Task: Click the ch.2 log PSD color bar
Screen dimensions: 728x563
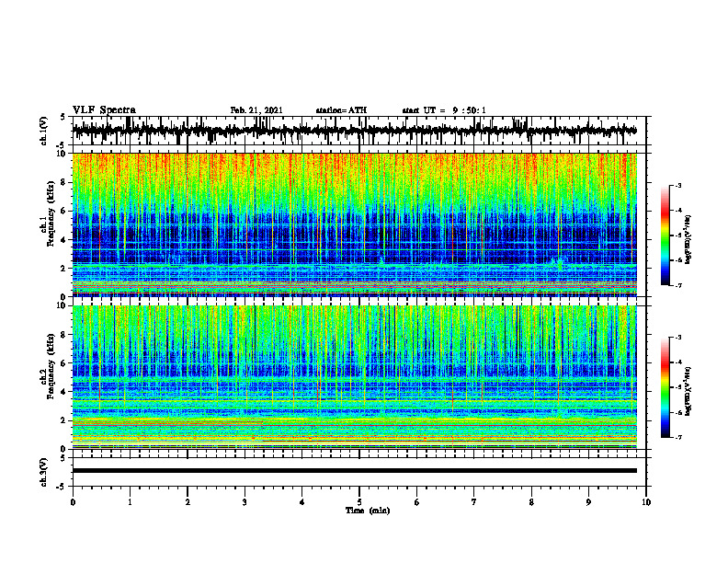Action: coord(665,387)
